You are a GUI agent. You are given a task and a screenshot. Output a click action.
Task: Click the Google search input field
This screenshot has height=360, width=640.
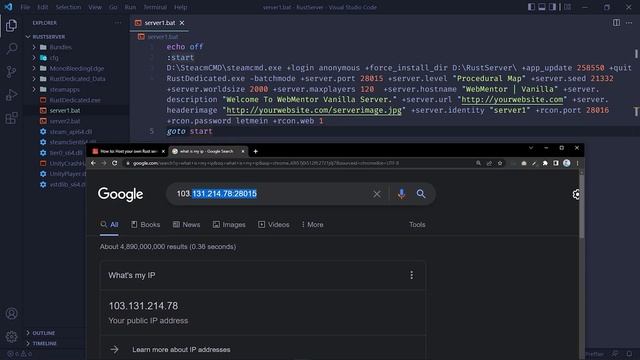[269, 194]
